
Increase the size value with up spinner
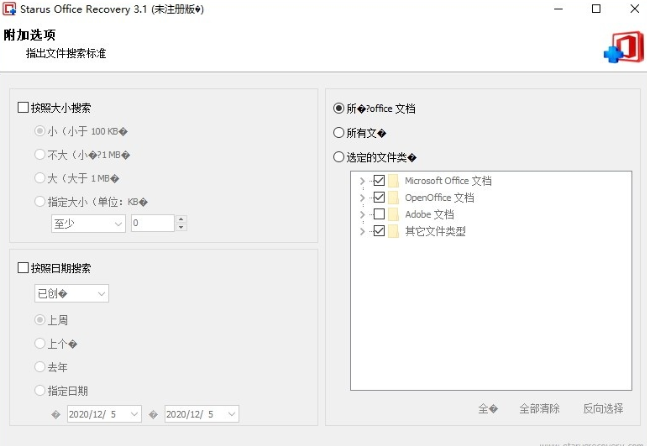click(x=181, y=219)
